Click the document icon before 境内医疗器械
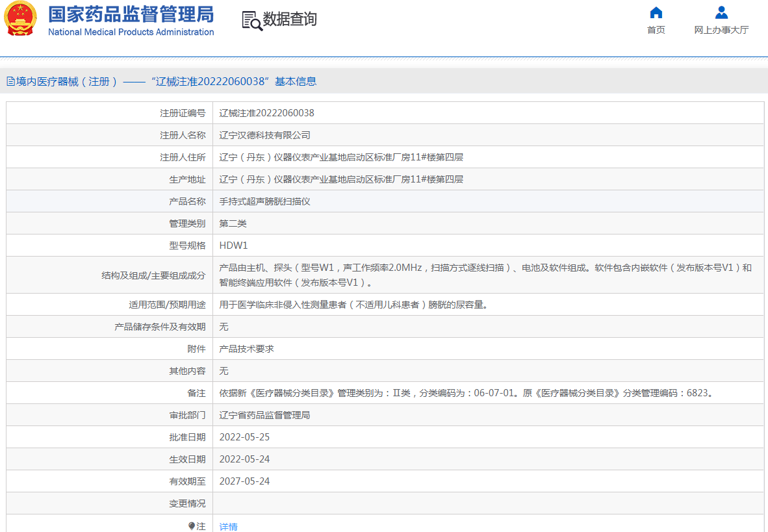Viewport: 768px width, 532px height. [x=10, y=82]
